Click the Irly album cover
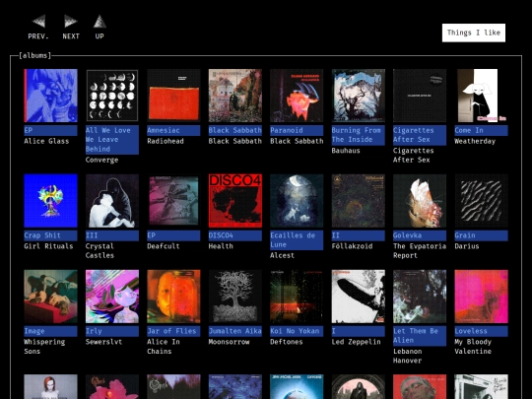Viewport: 532px width, 399px height. (112, 297)
